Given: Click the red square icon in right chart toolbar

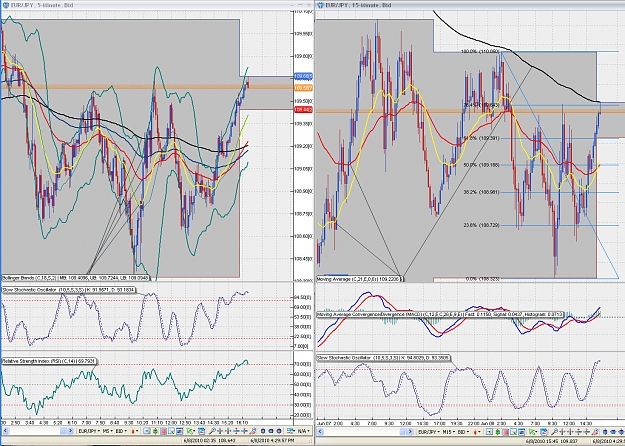Looking at the screenshot, I should click(x=505, y=432).
